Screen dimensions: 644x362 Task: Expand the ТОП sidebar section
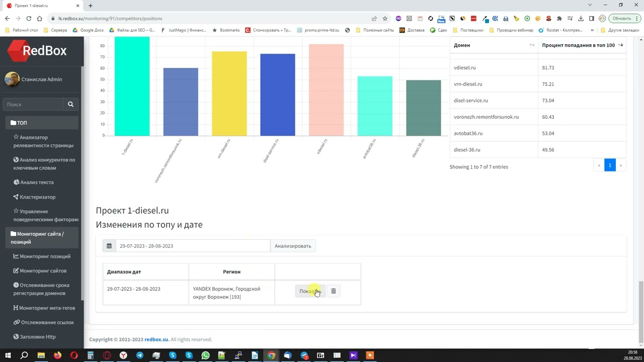[x=42, y=123]
